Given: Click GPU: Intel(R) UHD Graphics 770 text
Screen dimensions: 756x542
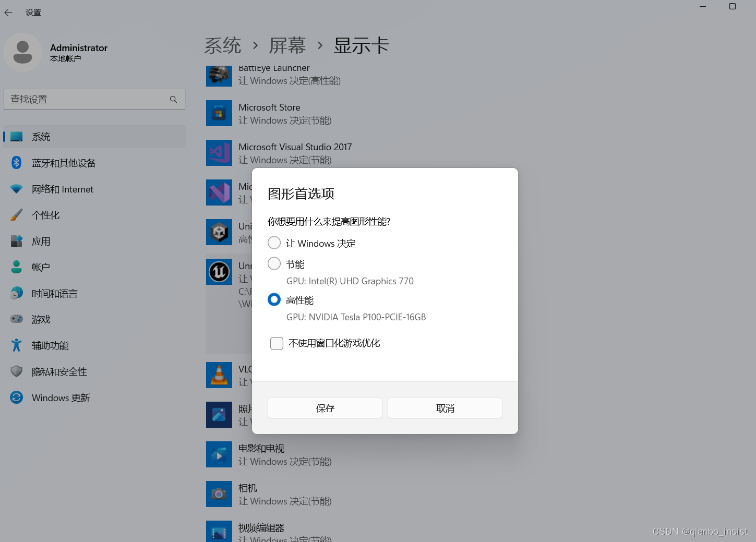Looking at the screenshot, I should (x=350, y=281).
